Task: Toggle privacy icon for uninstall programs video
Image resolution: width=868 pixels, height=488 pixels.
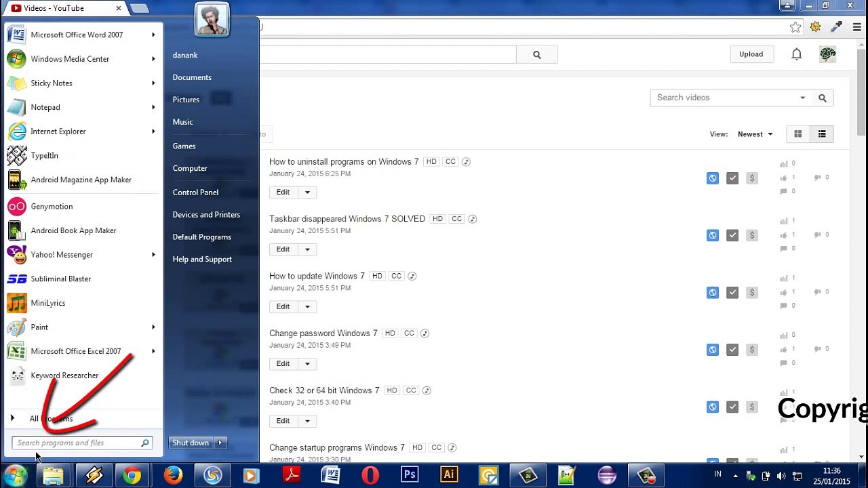Action: click(x=713, y=178)
